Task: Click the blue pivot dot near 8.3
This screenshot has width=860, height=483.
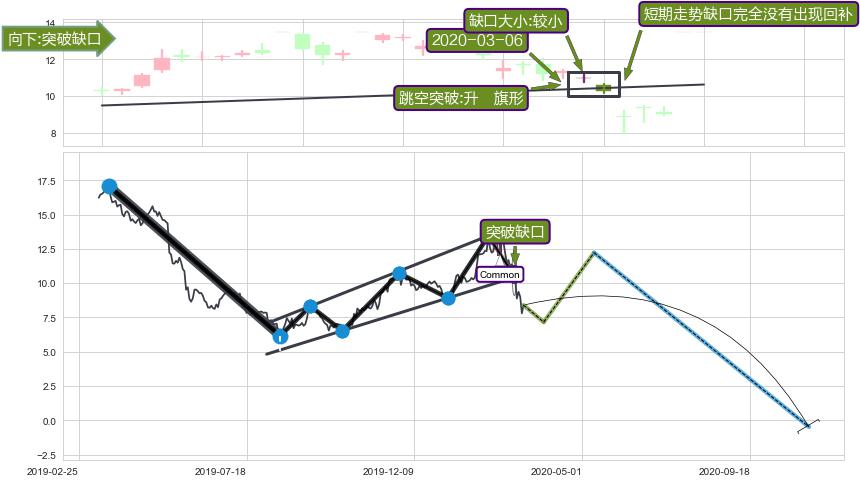Action: (x=310, y=306)
